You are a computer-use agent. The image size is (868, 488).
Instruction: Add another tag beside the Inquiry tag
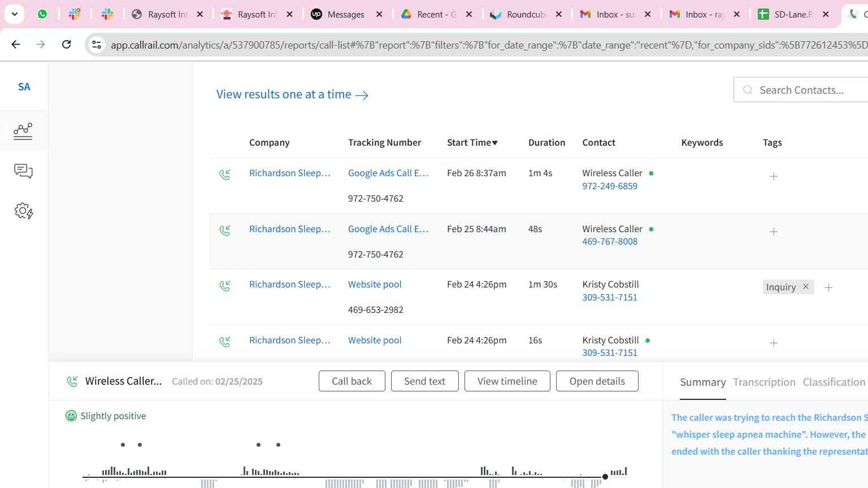click(828, 287)
